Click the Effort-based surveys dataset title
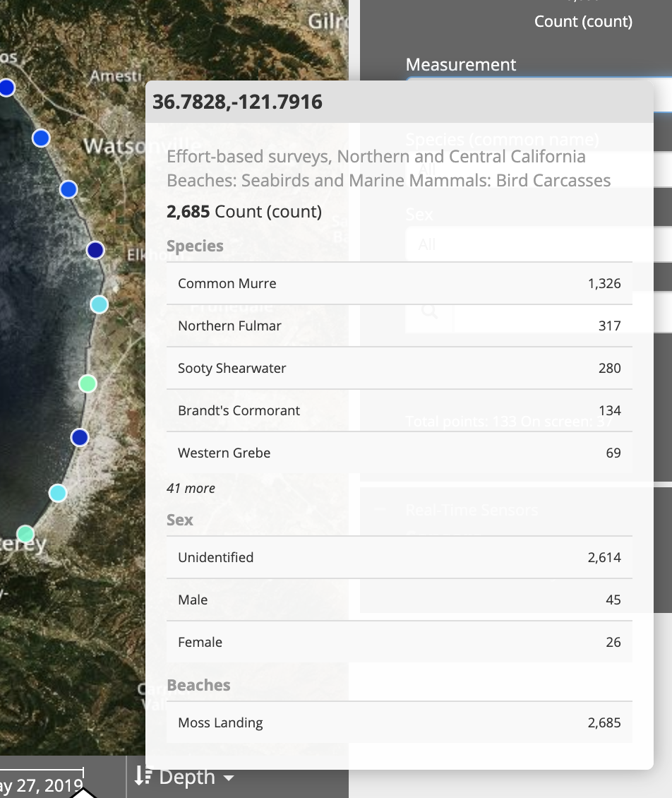The width and height of the screenshot is (672, 798). click(x=389, y=169)
